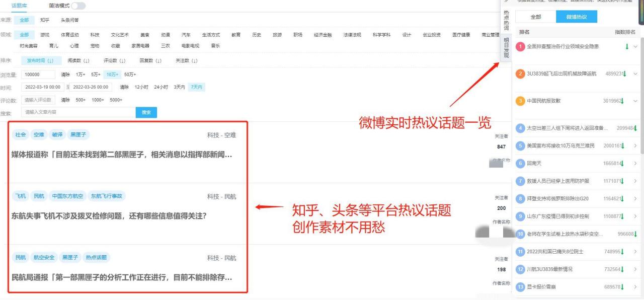The width and height of the screenshot is (644, 300).
Task: Click the sort arrow on 发布时间
Action: pyautogui.click(x=49, y=60)
